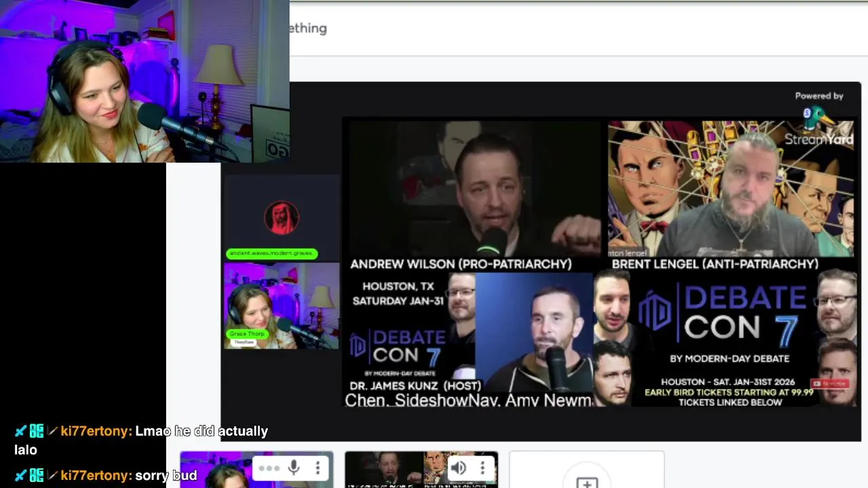Click the Brent Lengel (Anti-Patriarchy) caption
The width and height of the screenshot is (868, 488).
point(715,264)
